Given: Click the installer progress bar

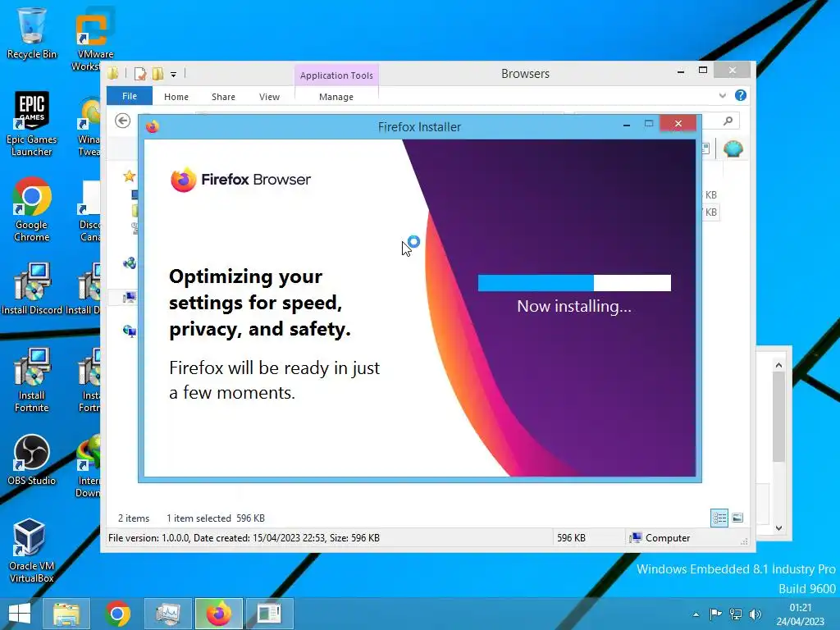Looking at the screenshot, I should (x=574, y=283).
